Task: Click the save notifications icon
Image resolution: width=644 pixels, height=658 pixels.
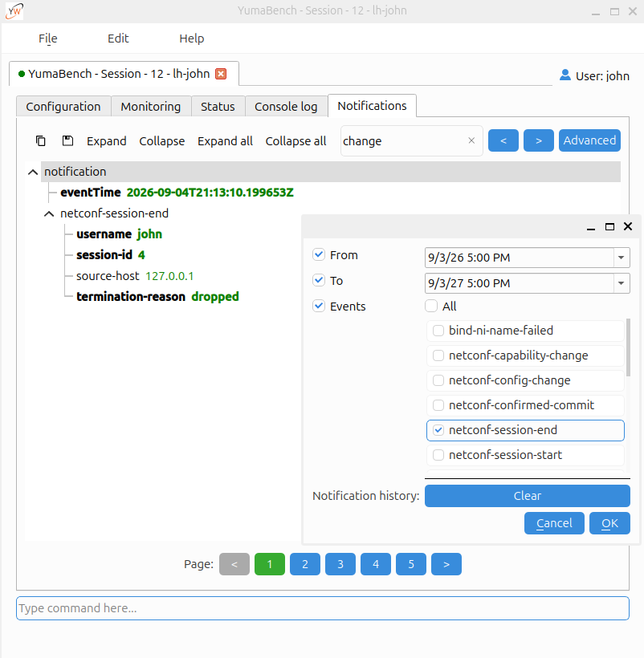Action: pyautogui.click(x=67, y=141)
